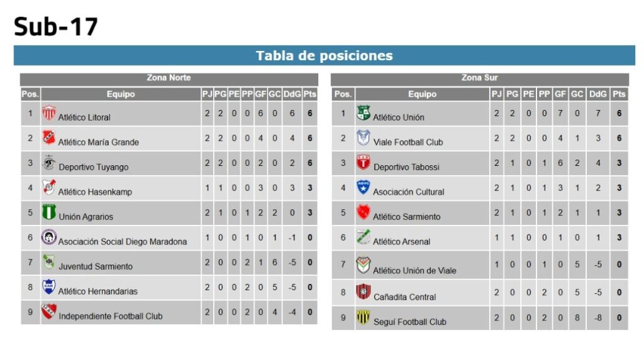Screen dimensions: 644x338
Task: Click the Unión Agrarios green shield
Action: click(x=49, y=212)
